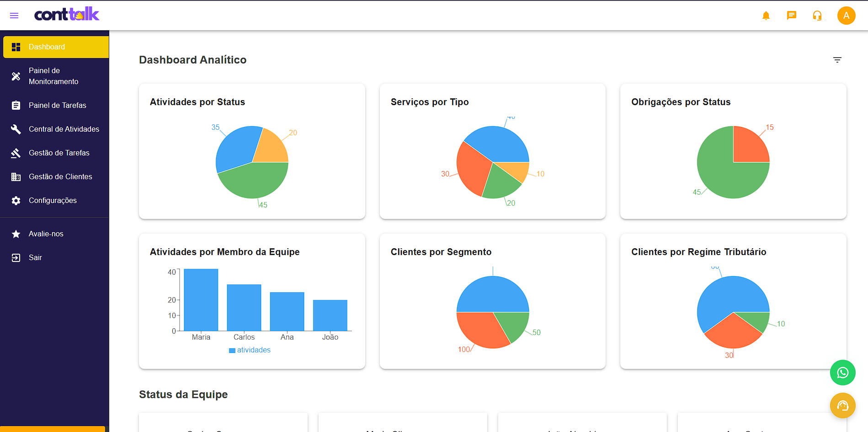Screen dimensions: 868x432
Task: Click the conttalk logo
Action: tap(66, 14)
